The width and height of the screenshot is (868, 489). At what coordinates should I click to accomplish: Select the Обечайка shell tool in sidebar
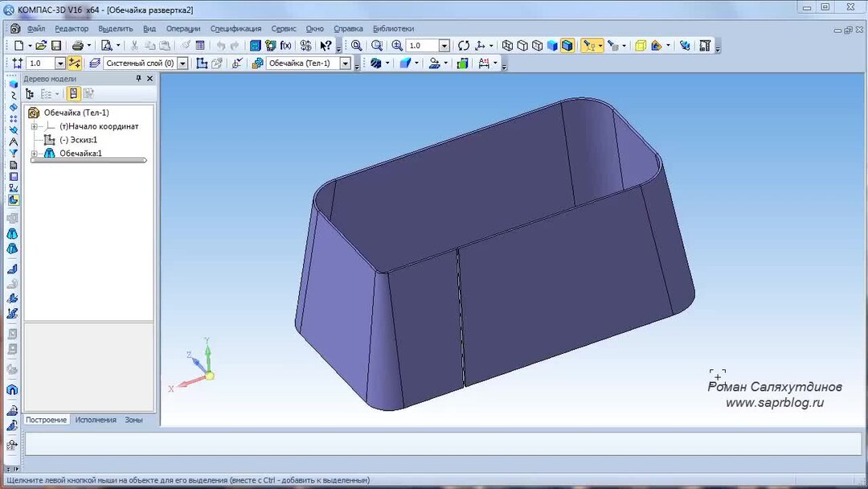pos(12,234)
